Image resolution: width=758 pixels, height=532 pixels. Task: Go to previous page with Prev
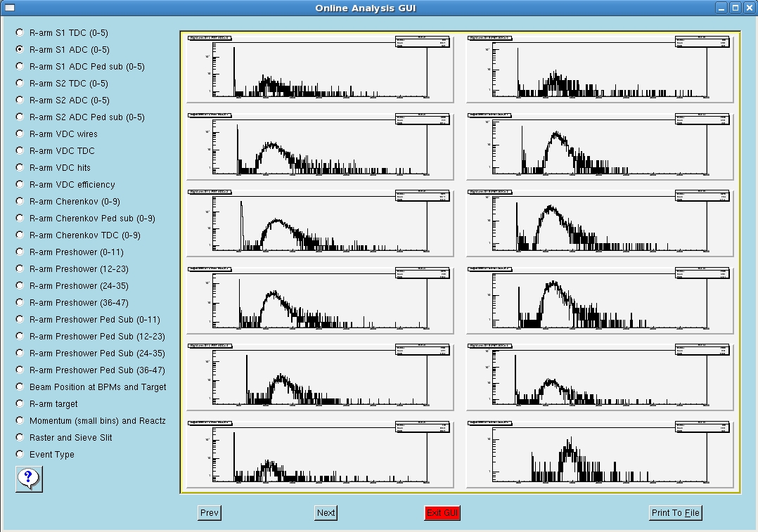pos(210,512)
